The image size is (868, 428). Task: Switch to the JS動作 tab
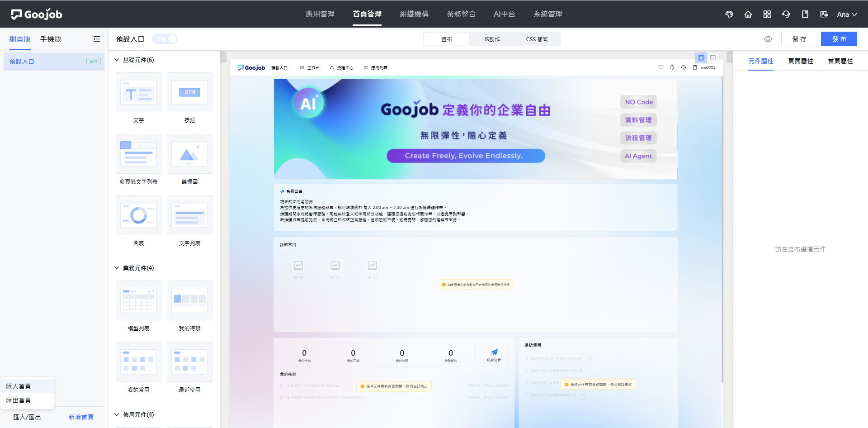(x=491, y=39)
